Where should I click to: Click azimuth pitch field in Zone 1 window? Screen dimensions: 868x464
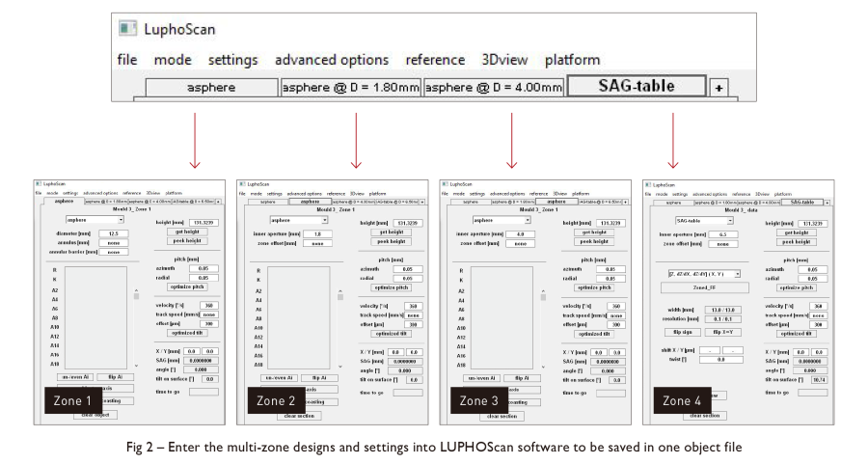203,268
